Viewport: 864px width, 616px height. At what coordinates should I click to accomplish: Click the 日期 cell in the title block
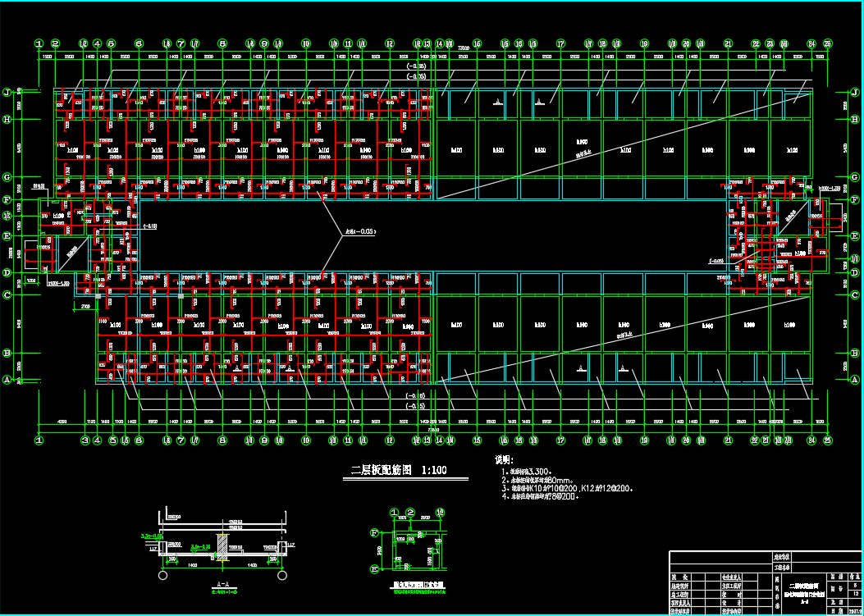pyautogui.click(x=839, y=612)
